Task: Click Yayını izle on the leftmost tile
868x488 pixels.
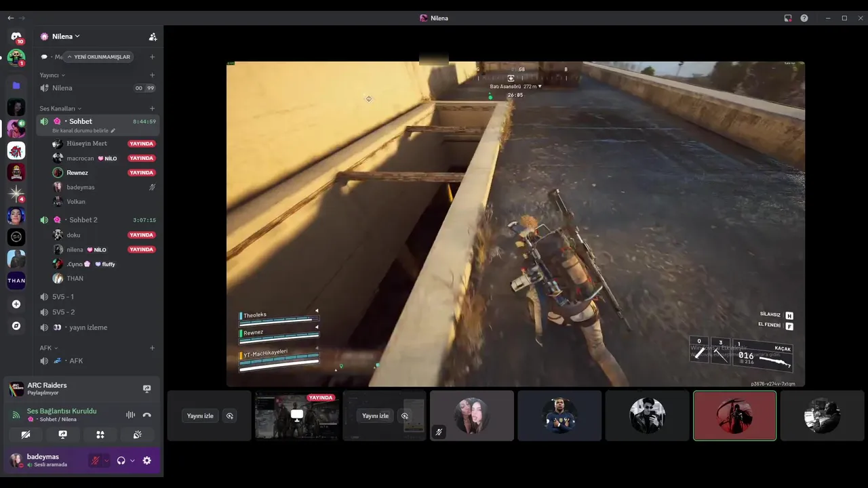Action: click(200, 416)
